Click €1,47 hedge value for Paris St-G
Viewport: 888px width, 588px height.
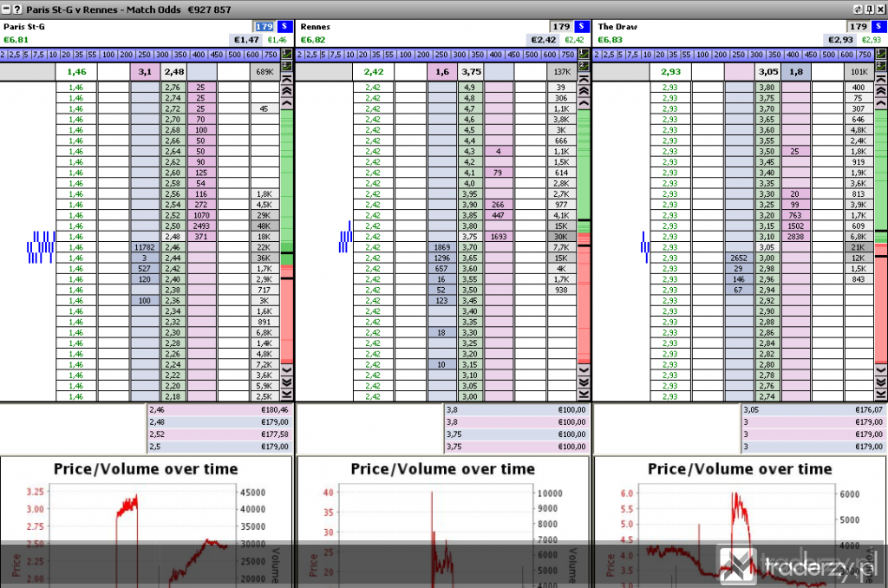click(246, 40)
